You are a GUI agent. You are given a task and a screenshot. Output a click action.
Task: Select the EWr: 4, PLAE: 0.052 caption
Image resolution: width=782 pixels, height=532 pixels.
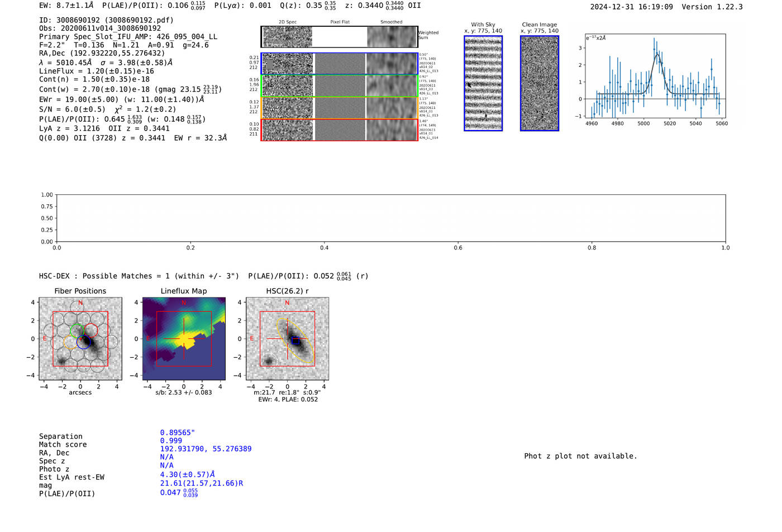288,400
